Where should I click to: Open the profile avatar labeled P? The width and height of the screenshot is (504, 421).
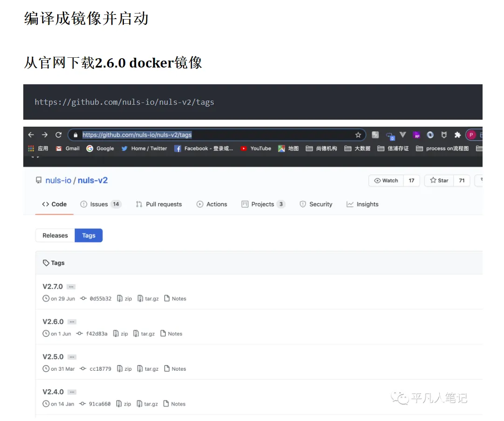pos(471,135)
